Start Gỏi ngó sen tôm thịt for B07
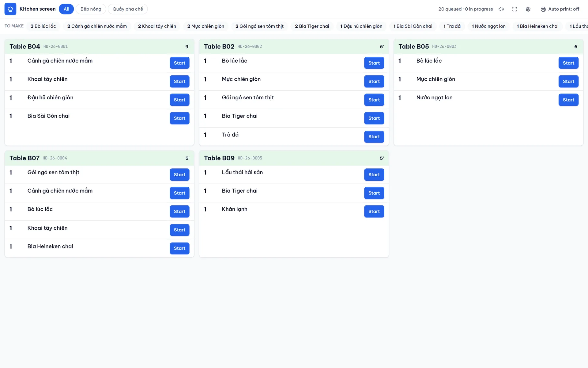 pyautogui.click(x=179, y=174)
